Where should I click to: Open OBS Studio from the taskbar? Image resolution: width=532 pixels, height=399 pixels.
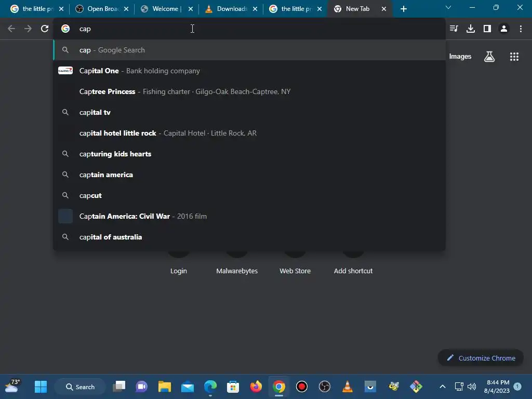325,387
